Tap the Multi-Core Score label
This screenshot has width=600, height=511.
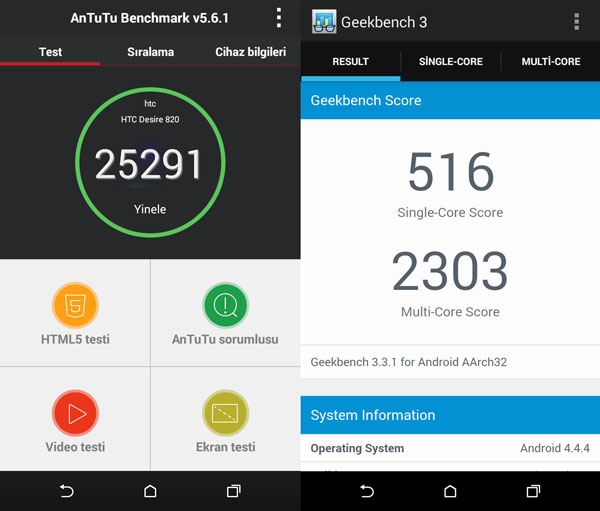pyautogui.click(x=450, y=312)
